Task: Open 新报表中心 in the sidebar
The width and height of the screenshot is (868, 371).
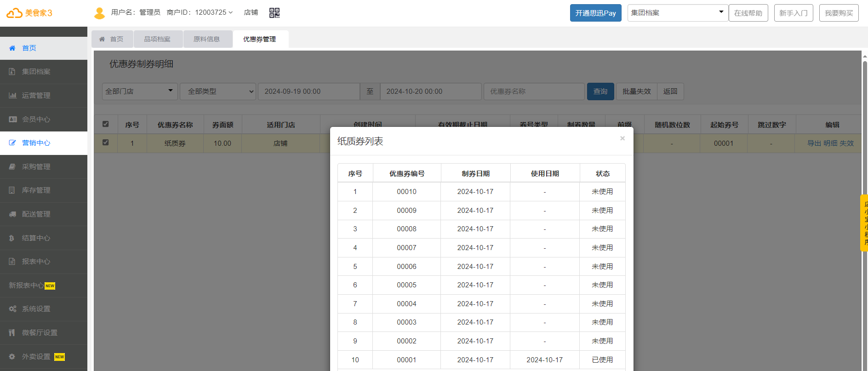Action: (x=44, y=285)
